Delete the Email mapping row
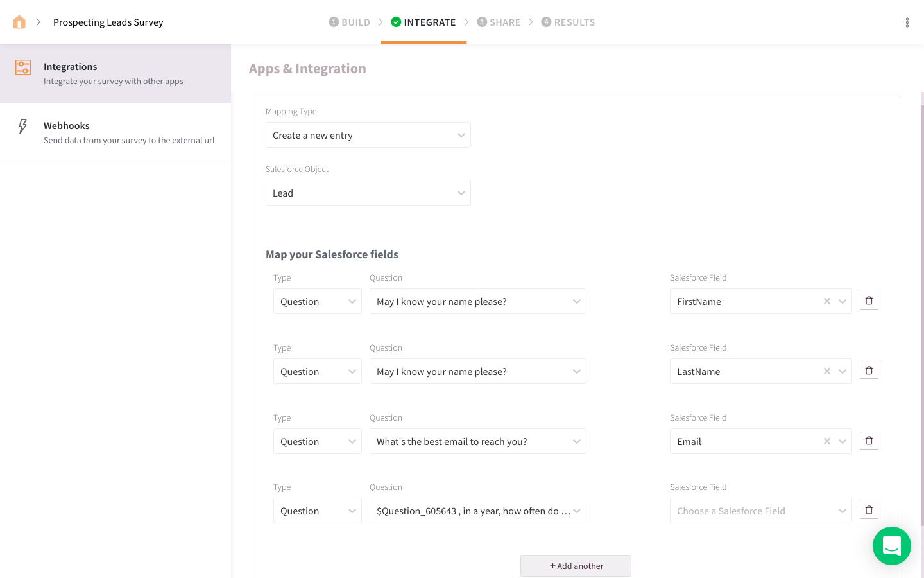This screenshot has width=924, height=578. [869, 441]
